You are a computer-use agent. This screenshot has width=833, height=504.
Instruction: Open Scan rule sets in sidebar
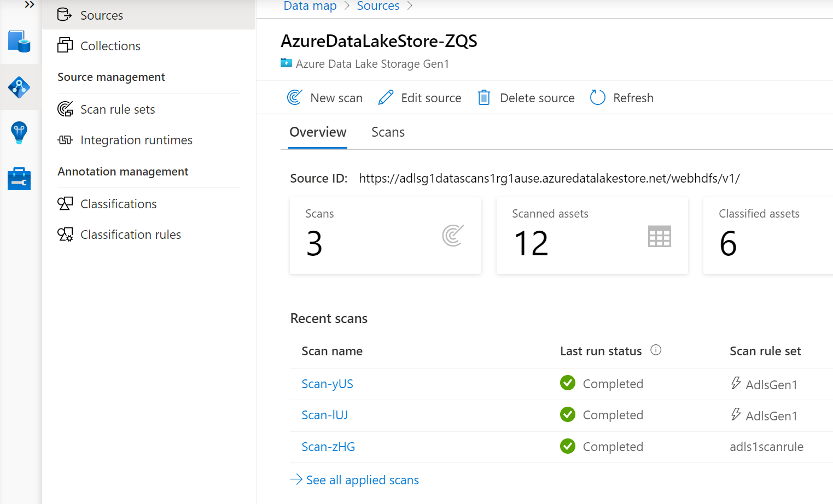tap(118, 109)
